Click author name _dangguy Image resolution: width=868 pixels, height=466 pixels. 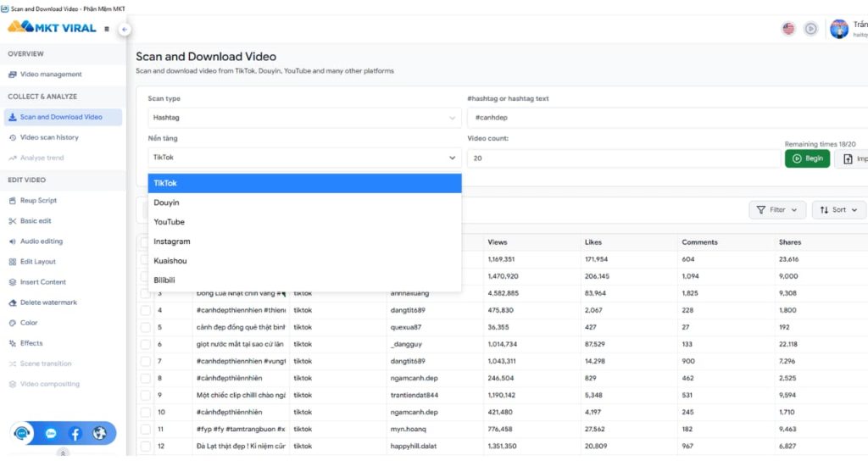(x=406, y=344)
